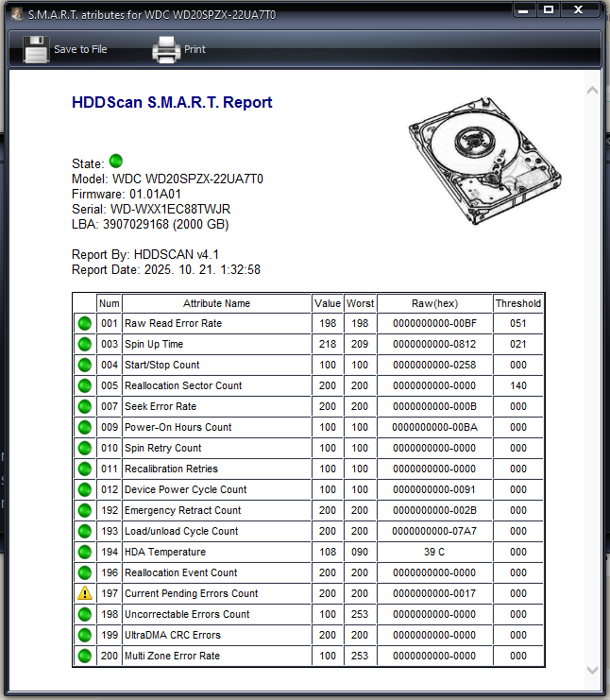Click the Threshold column header
This screenshot has width=610, height=700.
point(518,303)
